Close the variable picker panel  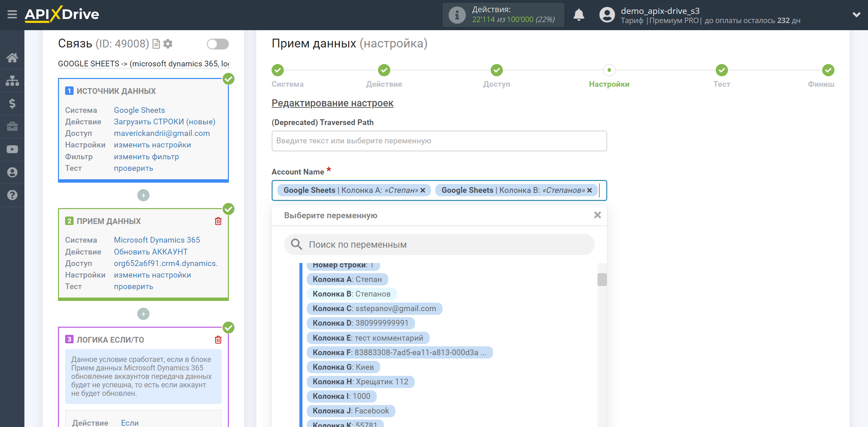click(597, 215)
